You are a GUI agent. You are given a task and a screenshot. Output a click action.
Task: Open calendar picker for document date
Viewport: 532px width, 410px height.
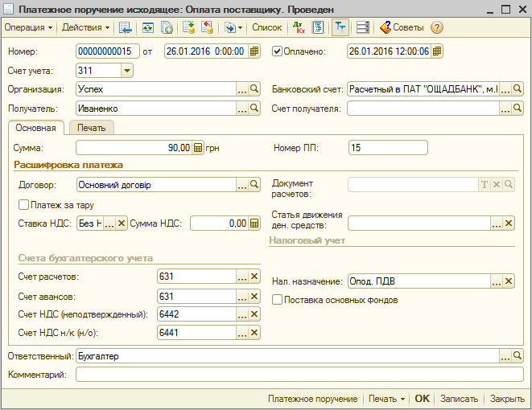click(255, 51)
